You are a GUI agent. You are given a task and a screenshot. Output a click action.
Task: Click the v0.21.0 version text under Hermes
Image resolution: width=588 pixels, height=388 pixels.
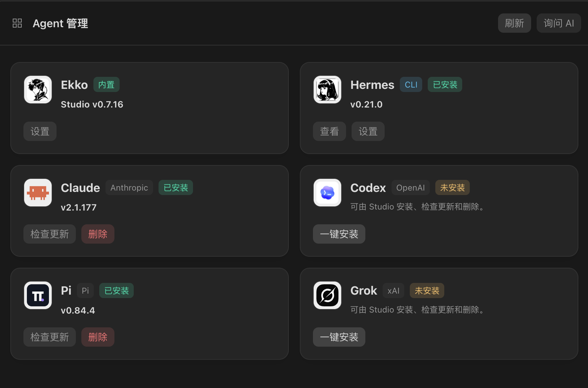pyautogui.click(x=366, y=104)
